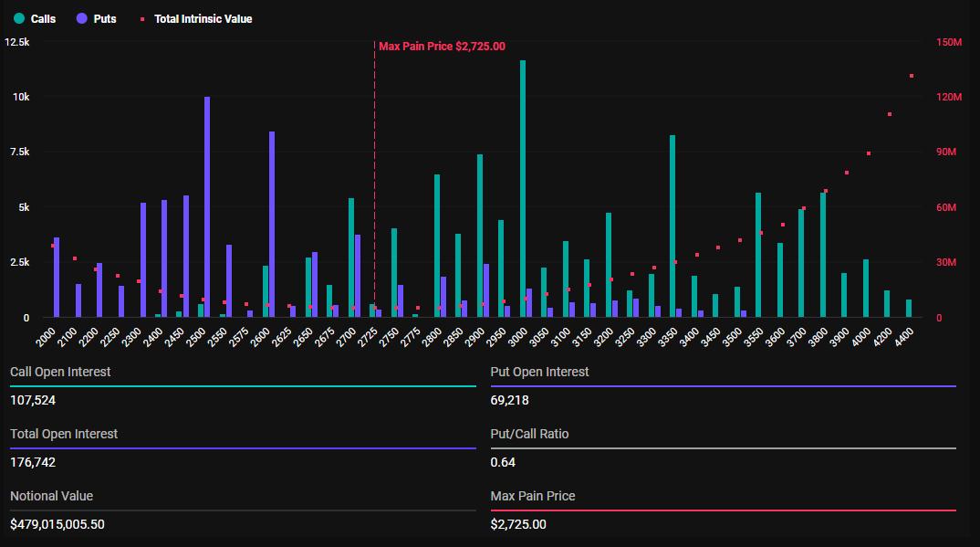Pick the purple Puts bar at strike 2400
The width and height of the screenshot is (980, 547).
[164, 258]
